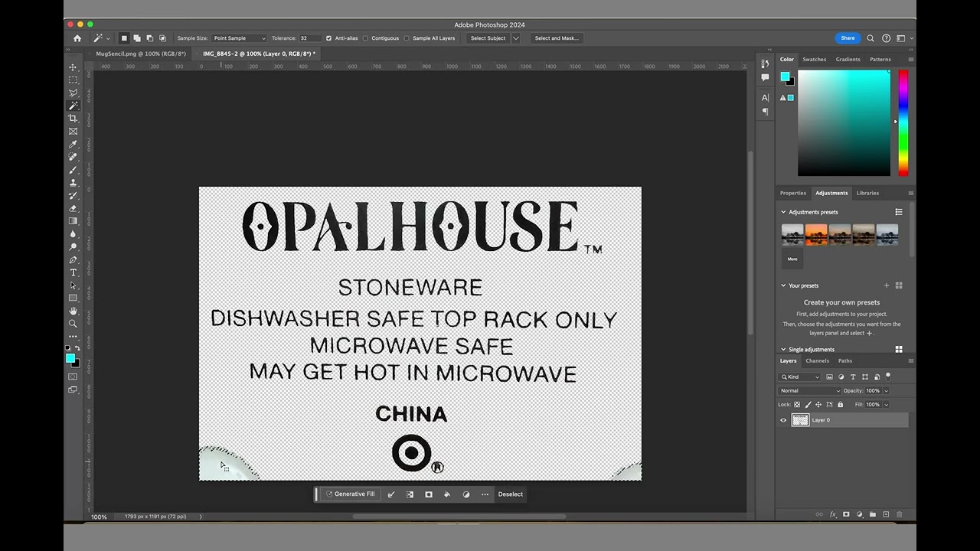Screen dimensions: 980x551
Task: Switch to the Swatches tab
Action: (814, 59)
